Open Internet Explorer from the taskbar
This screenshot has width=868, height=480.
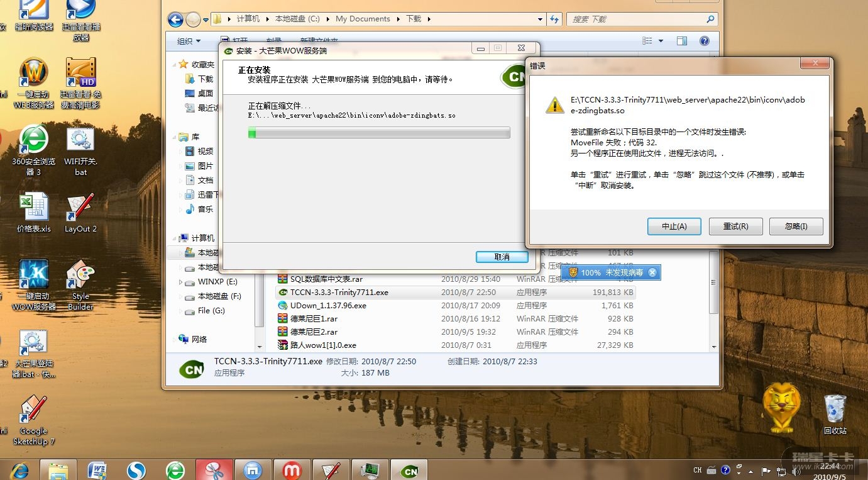(19, 471)
